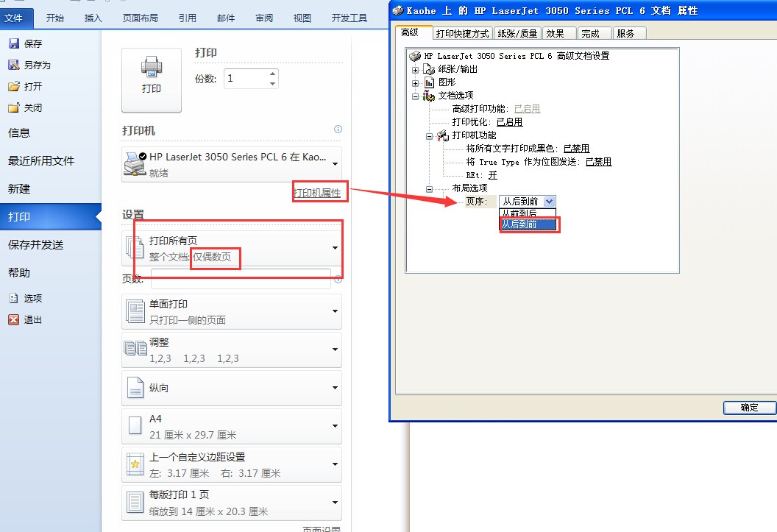Open the 纵向 orientation dropdown
Viewport: 777px width, 532px height.
click(x=336, y=388)
